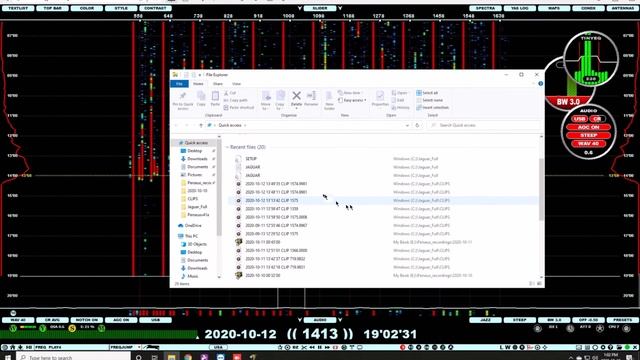Click the File Explorer icon on taskbar
Screen dimensions: 640x360
point(171,357)
